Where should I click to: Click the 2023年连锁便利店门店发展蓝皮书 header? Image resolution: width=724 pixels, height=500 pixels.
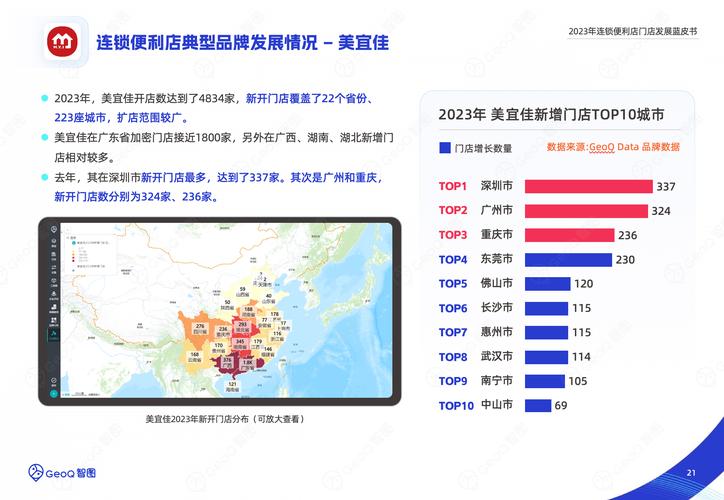pyautogui.click(x=633, y=31)
